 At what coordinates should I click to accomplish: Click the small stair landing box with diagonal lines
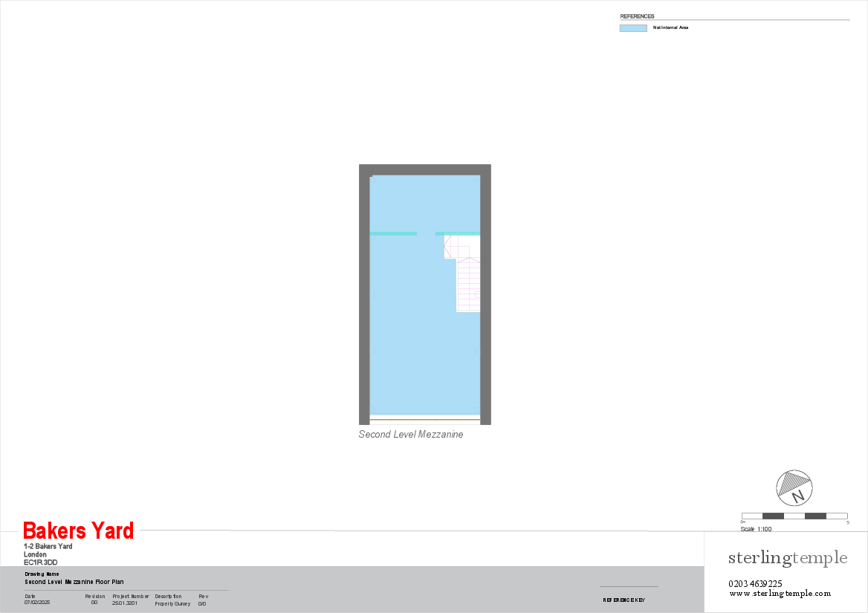click(450, 247)
